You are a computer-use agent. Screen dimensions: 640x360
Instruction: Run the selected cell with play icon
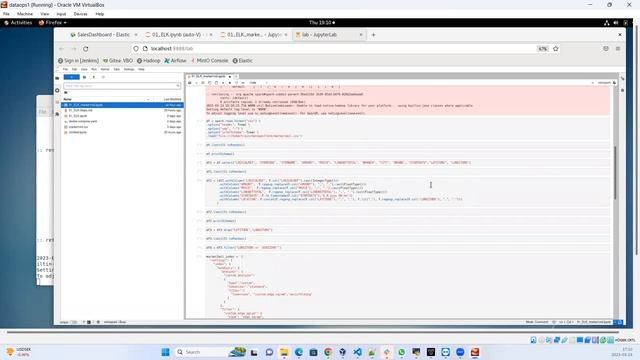point(223,82)
